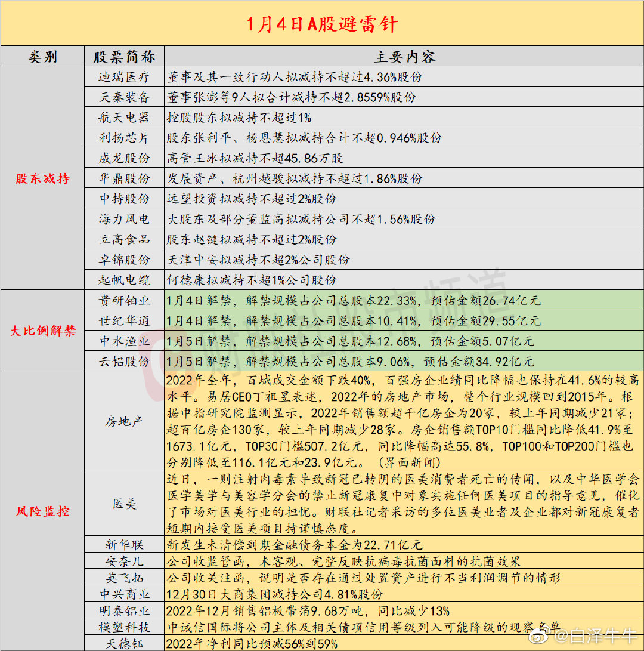Click the text "董事张澎等9人拟合计减持不超2.8559%股份"

pyautogui.click(x=292, y=97)
